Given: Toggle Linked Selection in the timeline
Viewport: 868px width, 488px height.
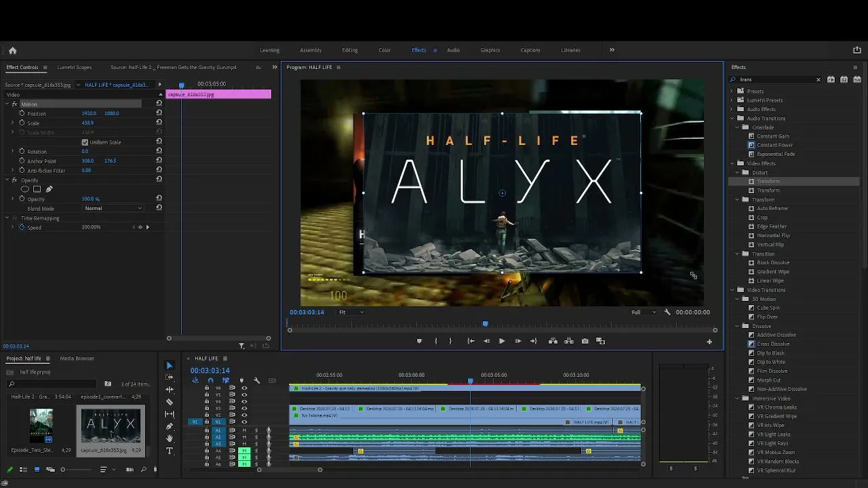Looking at the screenshot, I should tap(226, 380).
